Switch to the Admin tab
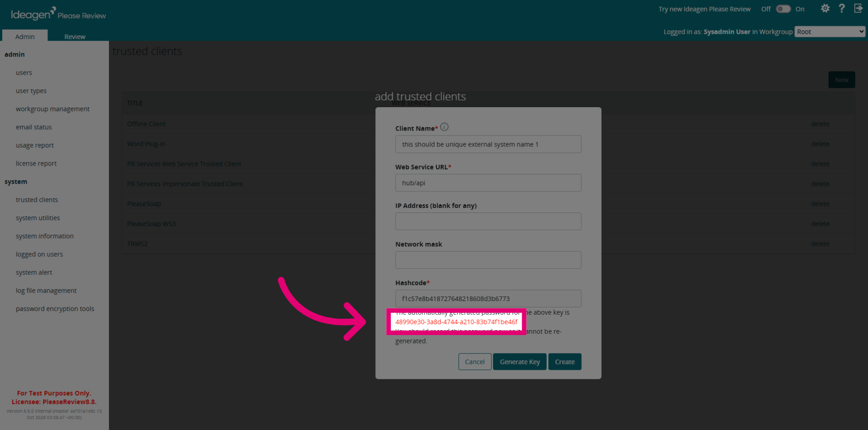 (x=25, y=36)
